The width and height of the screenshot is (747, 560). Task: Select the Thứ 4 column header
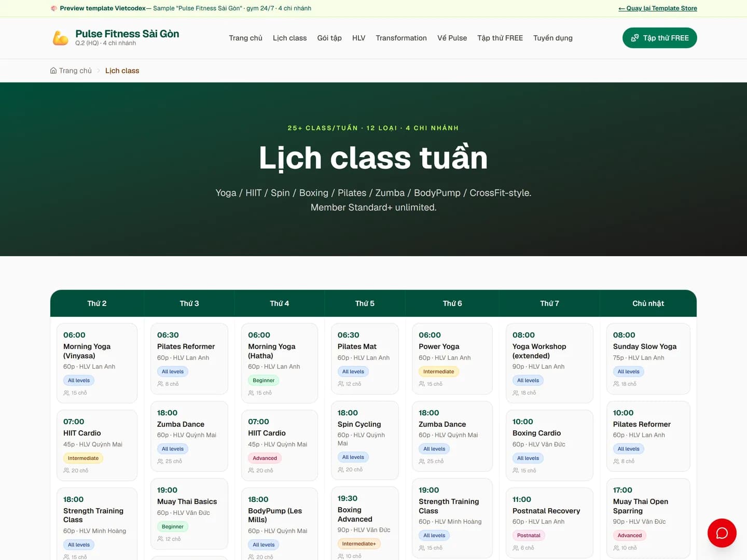[280, 303]
